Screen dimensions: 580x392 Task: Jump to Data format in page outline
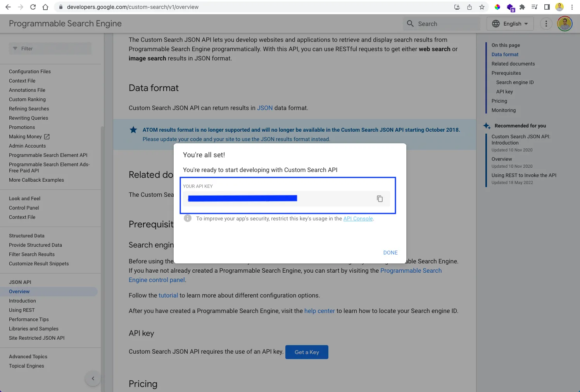[505, 55]
